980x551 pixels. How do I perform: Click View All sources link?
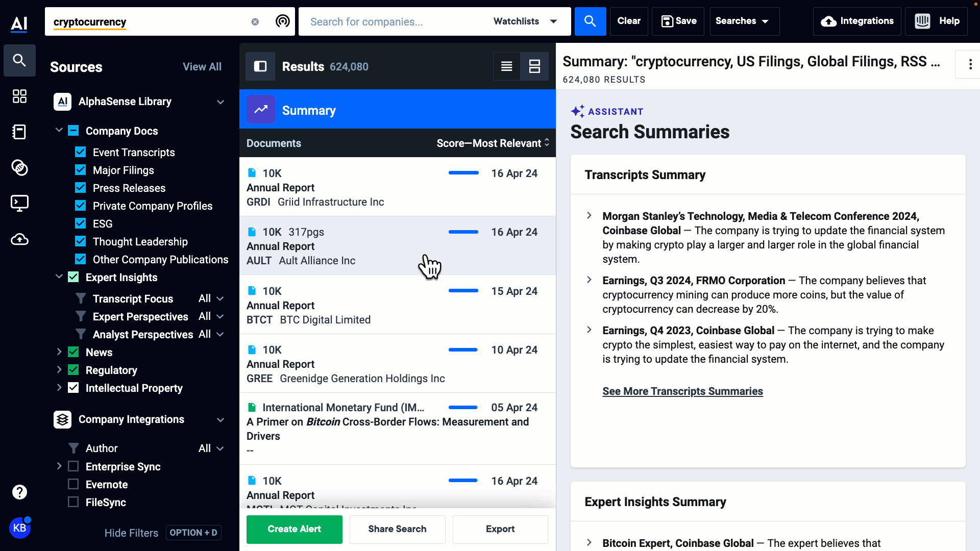[202, 67]
